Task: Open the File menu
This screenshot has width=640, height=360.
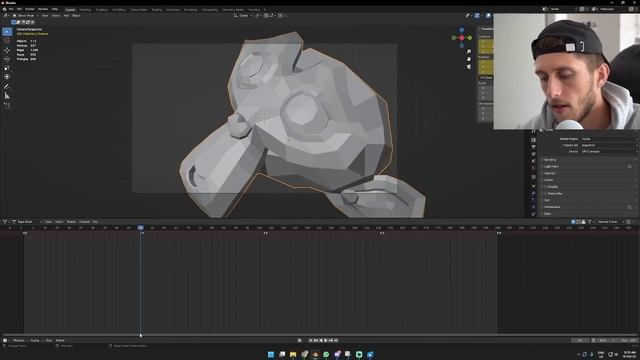Action: pos(11,9)
